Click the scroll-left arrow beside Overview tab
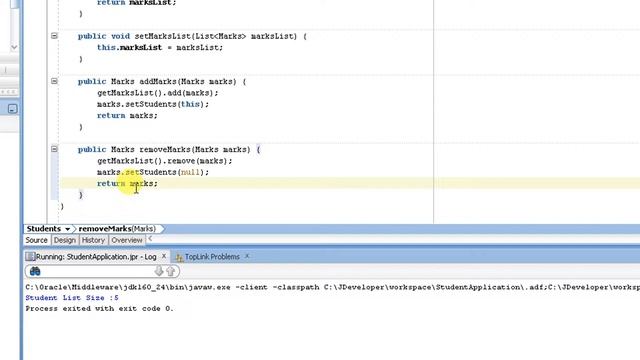 tap(150, 239)
